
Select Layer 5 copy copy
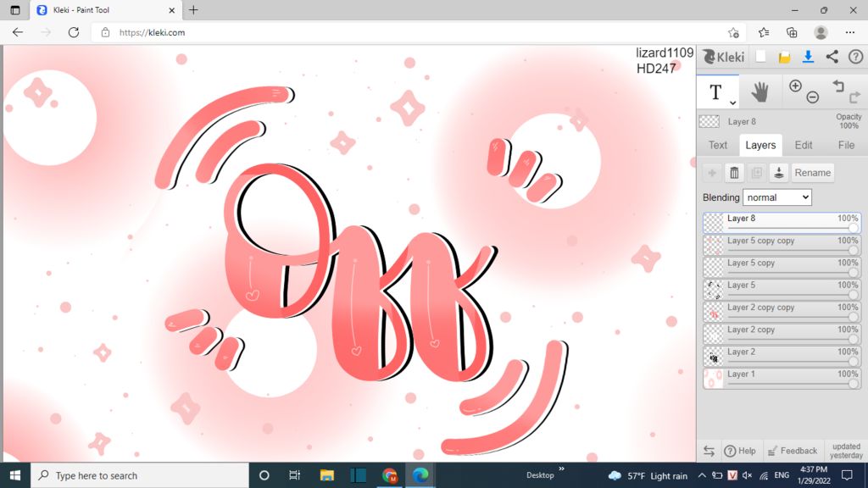coord(782,245)
